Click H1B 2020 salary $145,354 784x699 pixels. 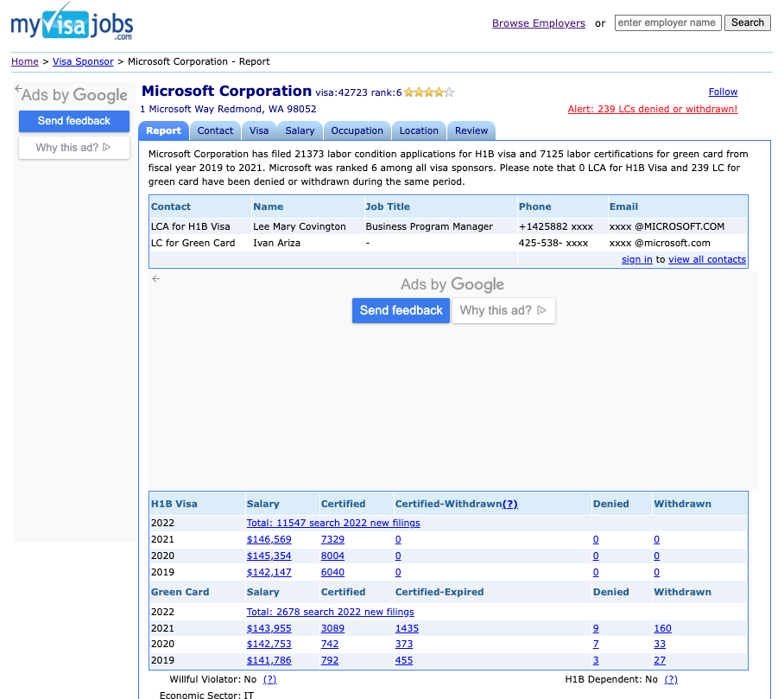269,556
